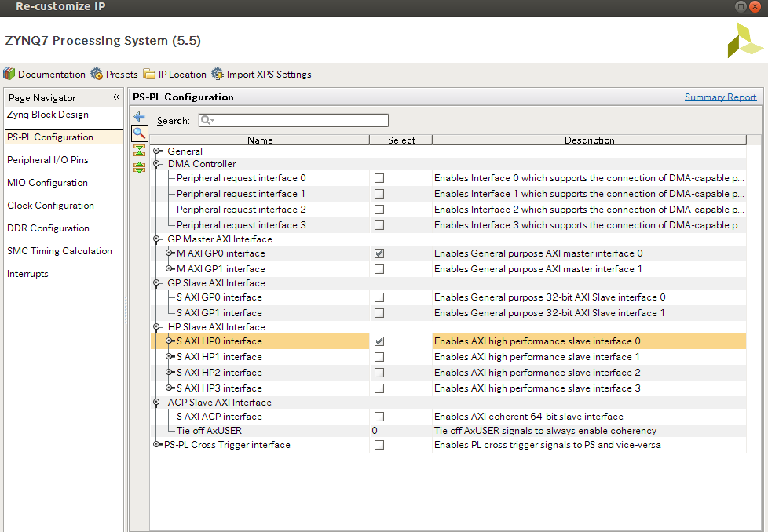The width and height of the screenshot is (768, 532).
Task: Switch to Clock Configuration page
Action: [51, 206]
